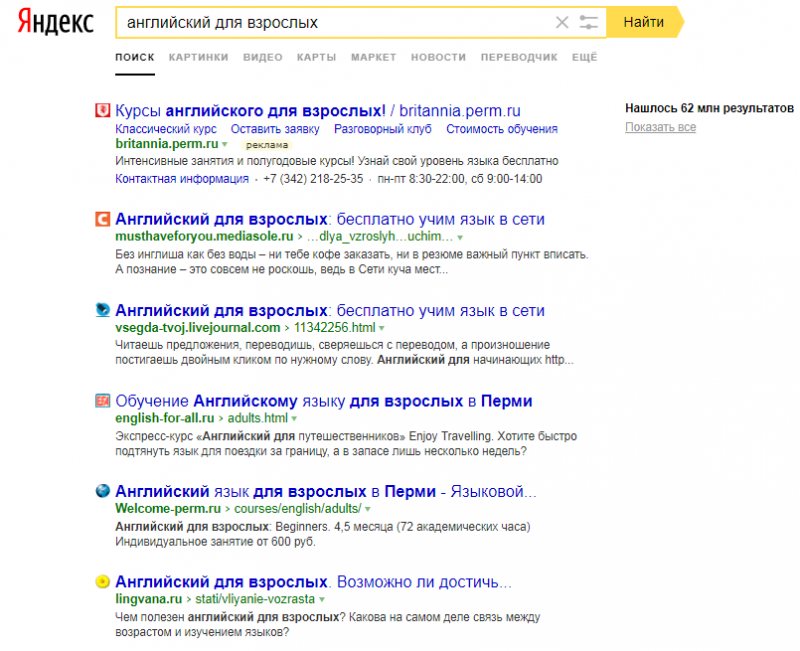Image resolution: width=800 pixels, height=651 pixels.
Task: Open the Маркет tab
Action: point(373,57)
